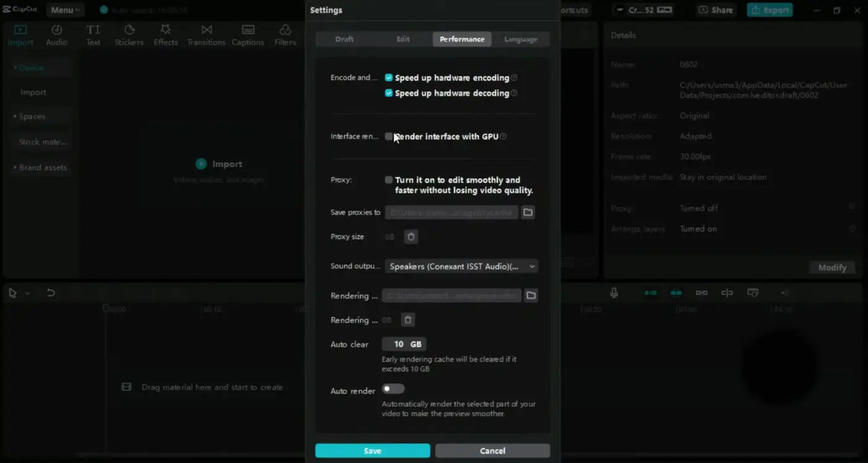Image resolution: width=868 pixels, height=463 pixels.
Task: Browse Transitions
Action: pyautogui.click(x=206, y=34)
